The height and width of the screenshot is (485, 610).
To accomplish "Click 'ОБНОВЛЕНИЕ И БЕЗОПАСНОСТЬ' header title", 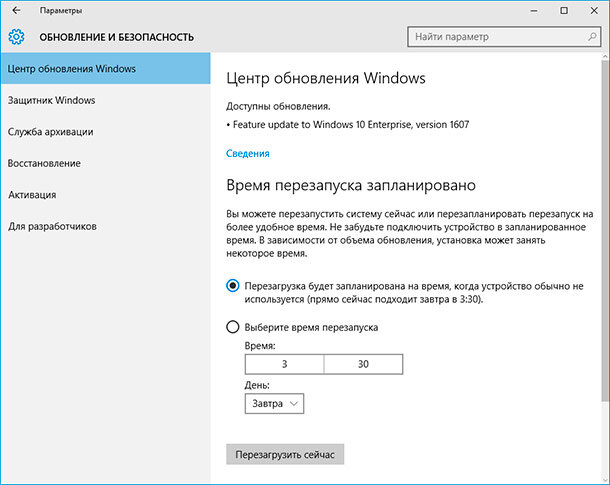I will click(x=117, y=37).
